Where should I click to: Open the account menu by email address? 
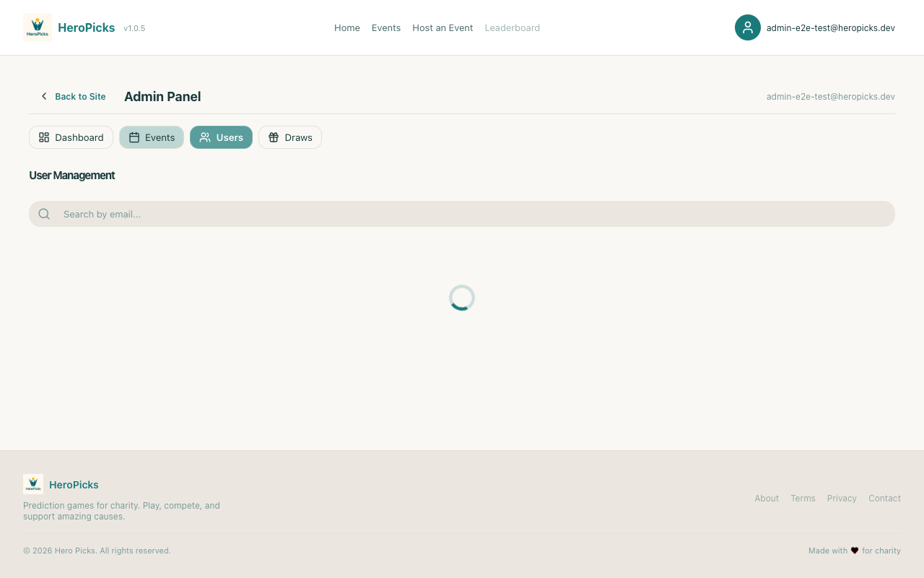(x=830, y=27)
